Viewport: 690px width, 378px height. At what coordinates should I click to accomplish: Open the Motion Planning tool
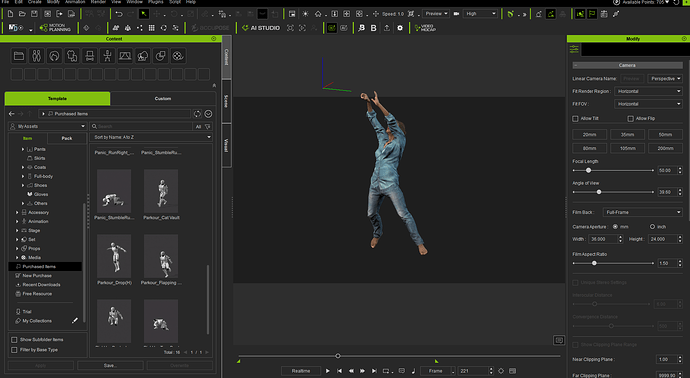(x=55, y=28)
